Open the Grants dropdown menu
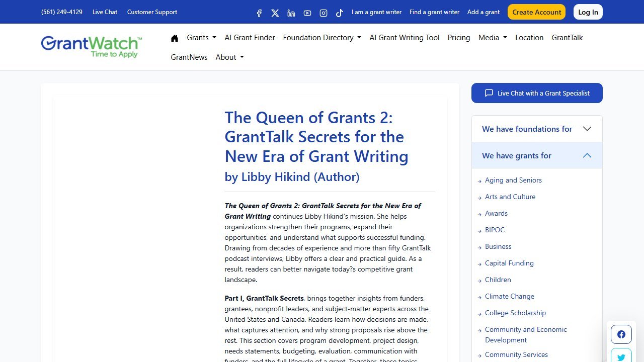The width and height of the screenshot is (644, 362). point(201,38)
